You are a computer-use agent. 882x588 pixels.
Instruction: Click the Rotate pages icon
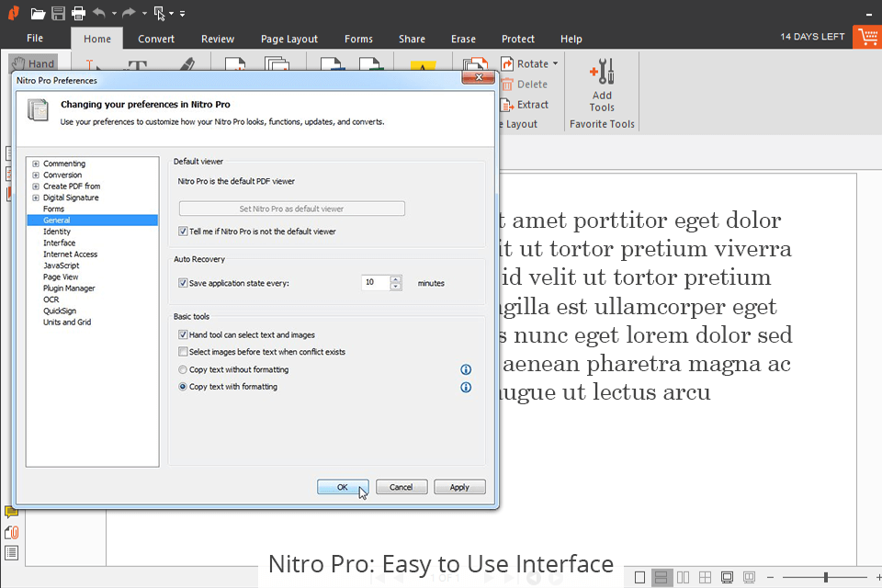point(507,63)
